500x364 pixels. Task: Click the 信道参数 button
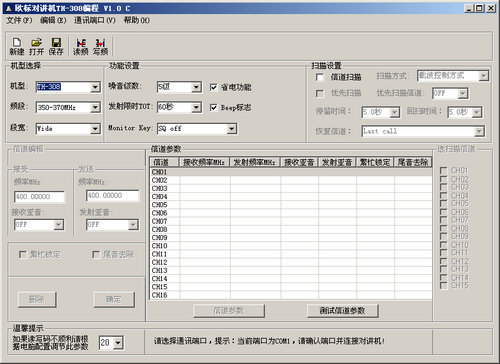[229, 311]
